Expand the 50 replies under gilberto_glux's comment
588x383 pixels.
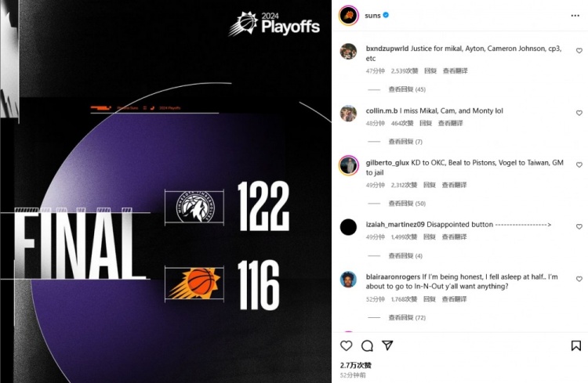(407, 204)
